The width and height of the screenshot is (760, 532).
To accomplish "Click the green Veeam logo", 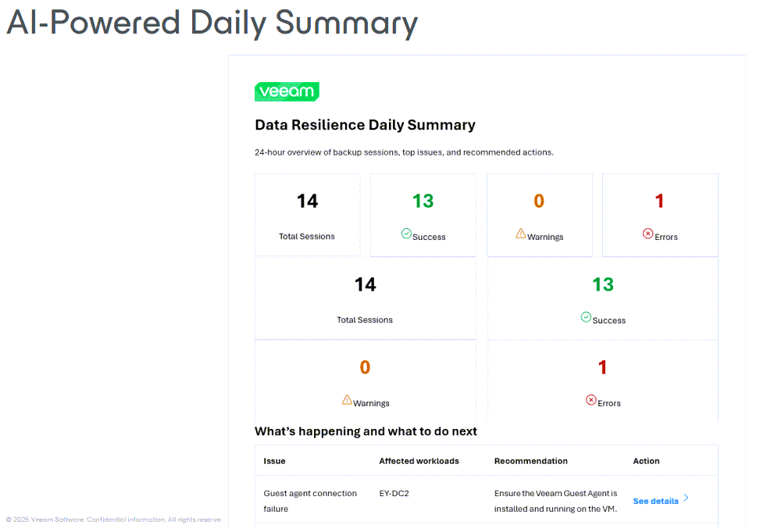I will click(287, 91).
